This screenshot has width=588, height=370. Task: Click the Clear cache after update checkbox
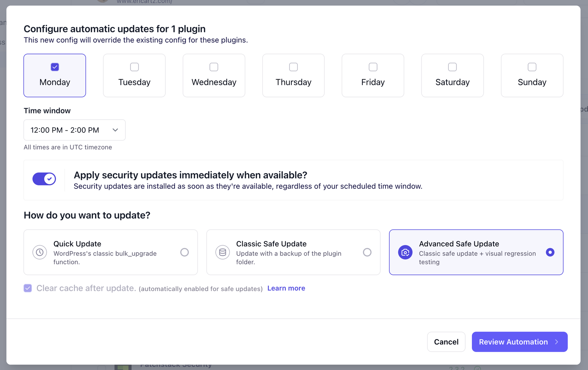pos(28,288)
